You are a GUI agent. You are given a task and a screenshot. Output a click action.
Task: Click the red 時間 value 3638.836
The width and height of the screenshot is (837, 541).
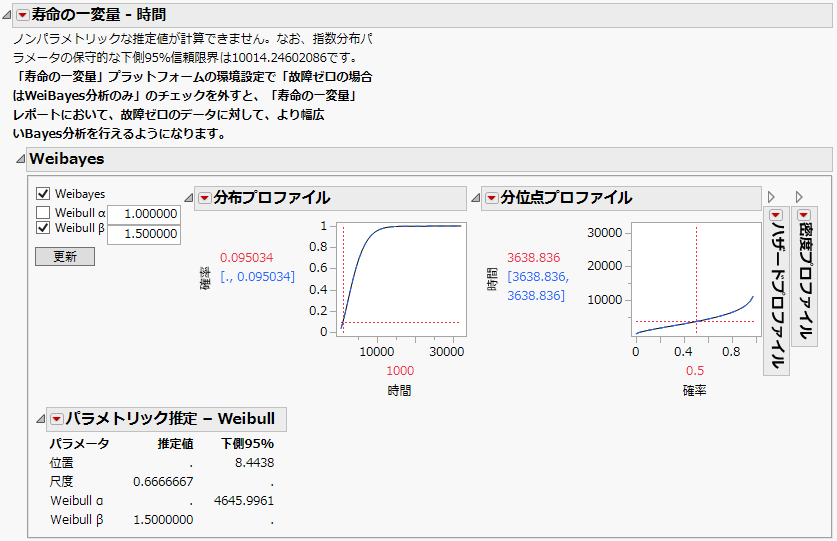534,258
